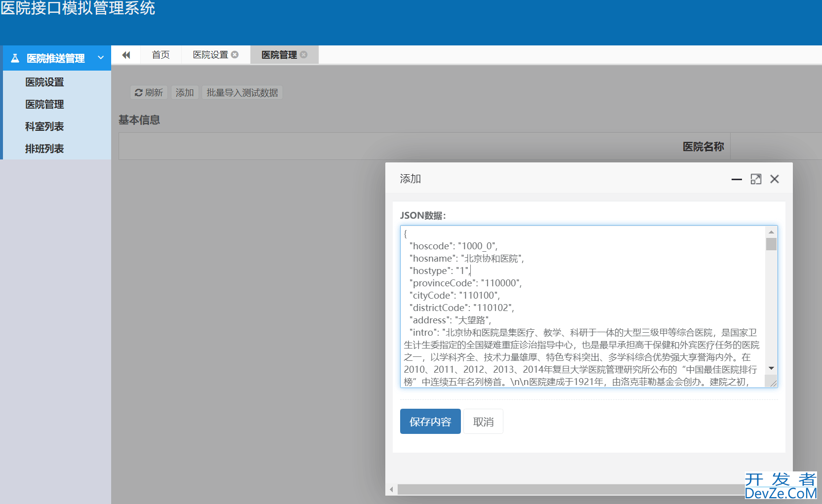Click the textarea scrollbar up arrow

[771, 232]
